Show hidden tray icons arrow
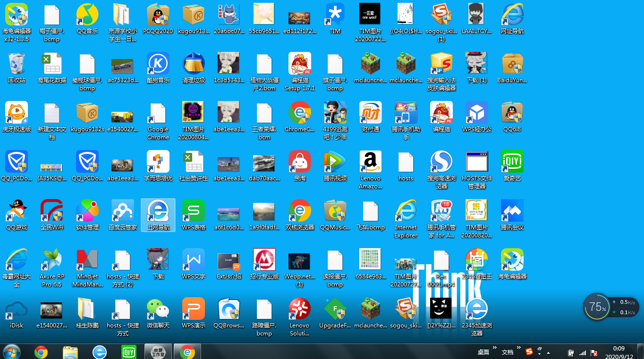The image size is (644, 359). coord(548,352)
